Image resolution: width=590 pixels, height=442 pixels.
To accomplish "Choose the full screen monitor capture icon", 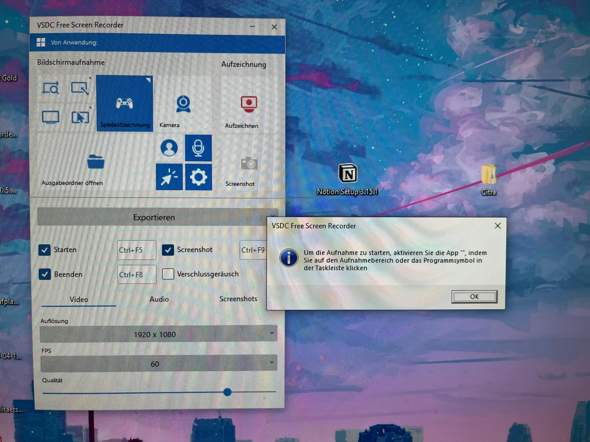I will 50,117.
